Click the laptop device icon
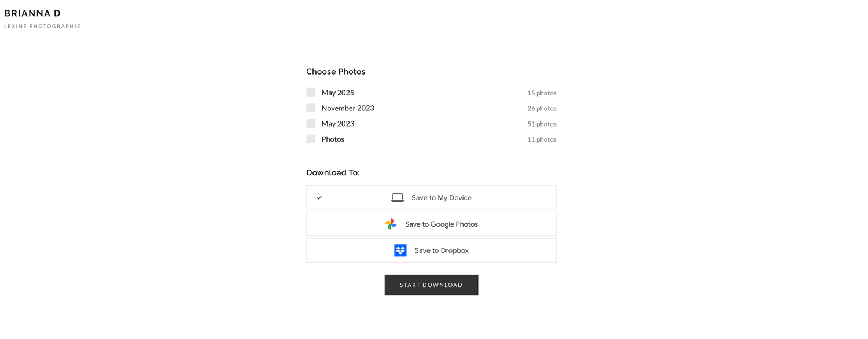This screenshot has width=868, height=339. [x=398, y=197]
